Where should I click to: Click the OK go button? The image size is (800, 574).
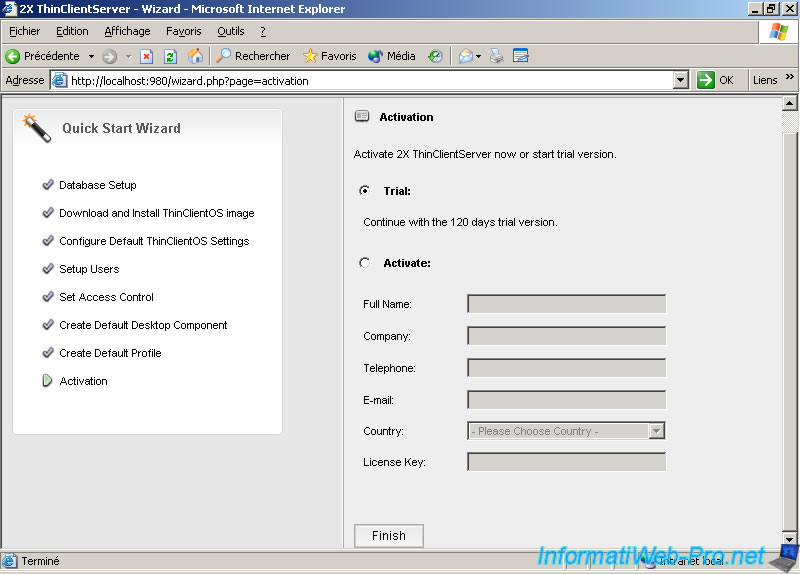(x=717, y=81)
